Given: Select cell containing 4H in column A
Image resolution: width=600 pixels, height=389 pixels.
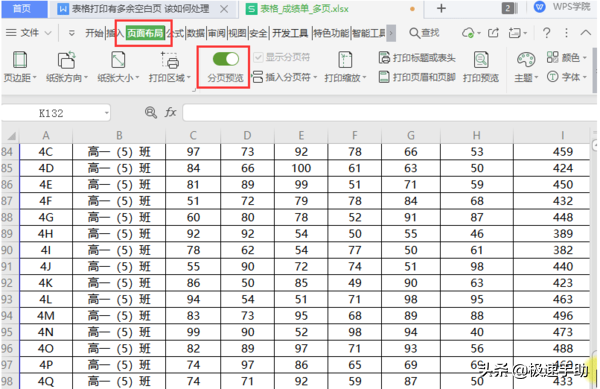Looking at the screenshot, I should [46, 234].
